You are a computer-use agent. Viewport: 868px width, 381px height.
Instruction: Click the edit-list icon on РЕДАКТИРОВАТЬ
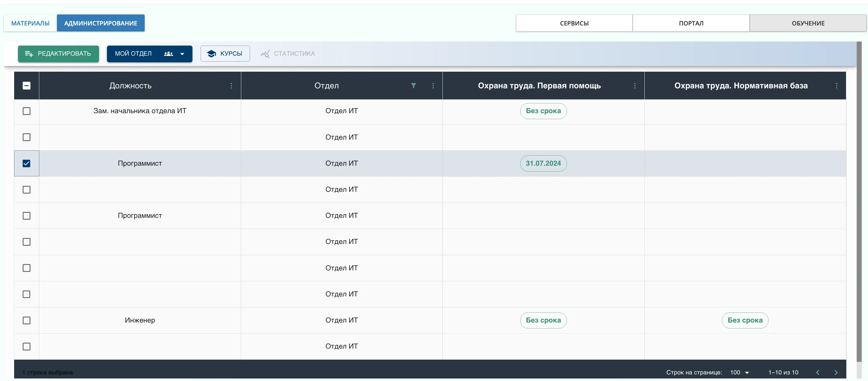pyautogui.click(x=29, y=53)
